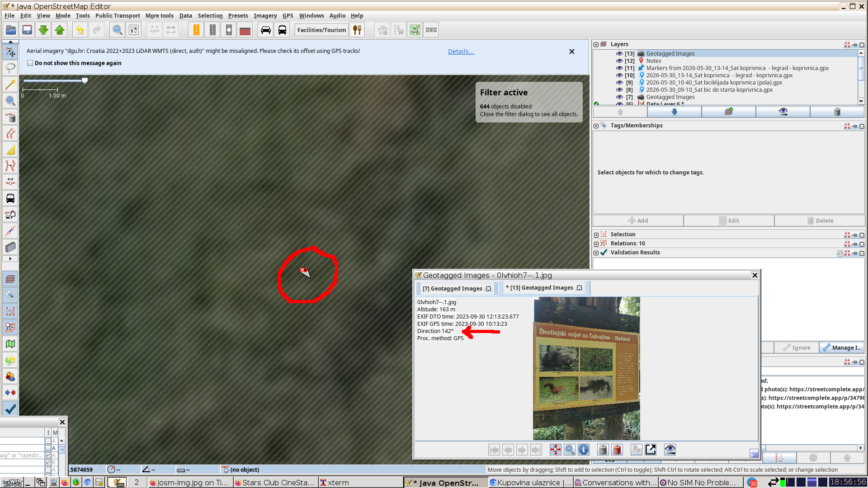This screenshot has height=488, width=868.
Task: Switch to the [7] Geotagged Images tab
Action: pyautogui.click(x=457, y=288)
